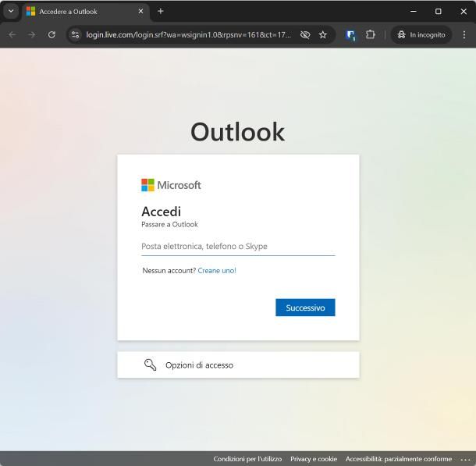The height and width of the screenshot is (466, 476).
Task: Open the tab search dropdown arrow
Action: pyautogui.click(x=11, y=11)
